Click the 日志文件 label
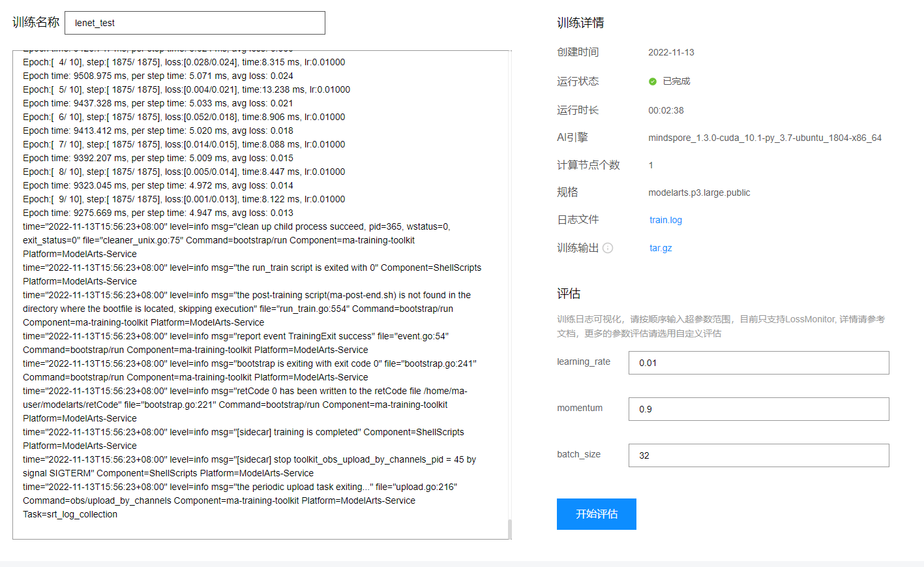Screen dimensions: 924x567 click(x=578, y=220)
